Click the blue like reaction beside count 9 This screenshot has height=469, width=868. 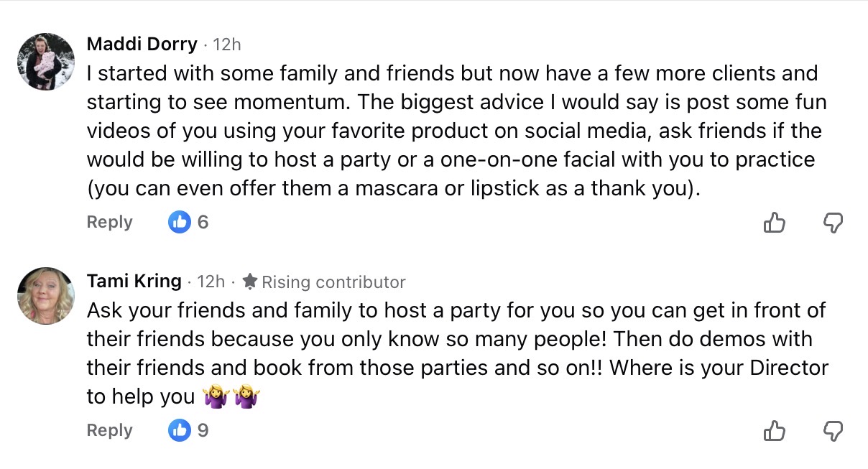point(179,430)
